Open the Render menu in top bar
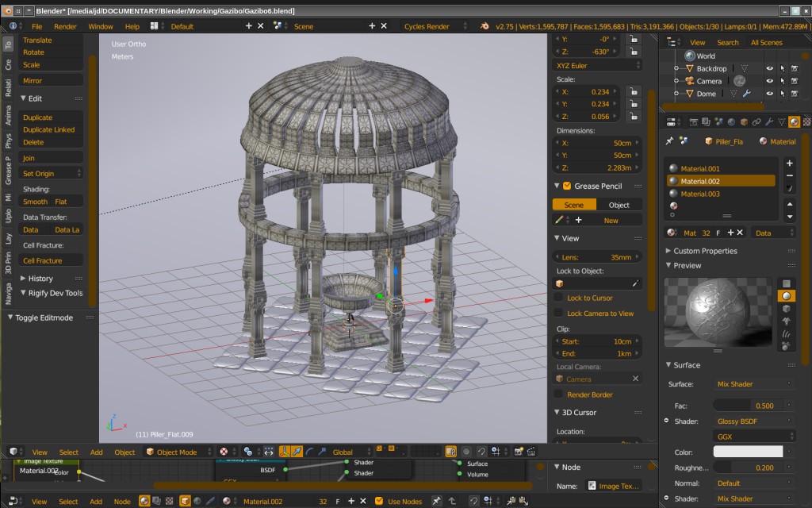Screen dimensions: 812x508 tap(65, 25)
